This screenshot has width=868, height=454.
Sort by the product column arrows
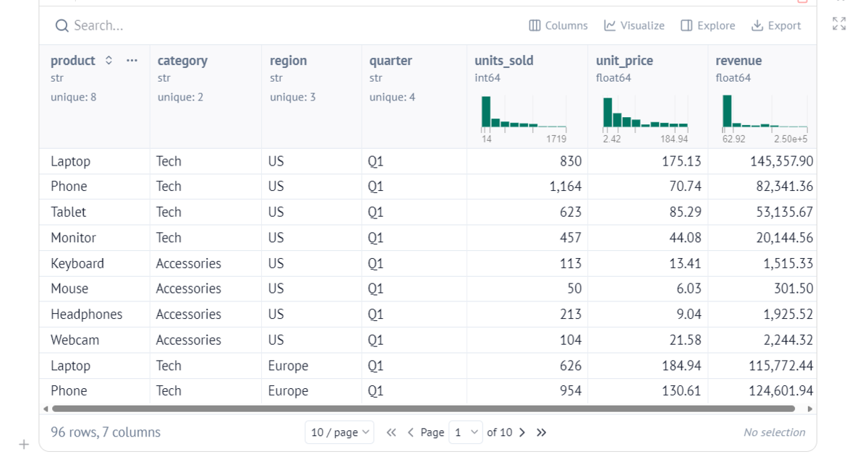click(109, 61)
